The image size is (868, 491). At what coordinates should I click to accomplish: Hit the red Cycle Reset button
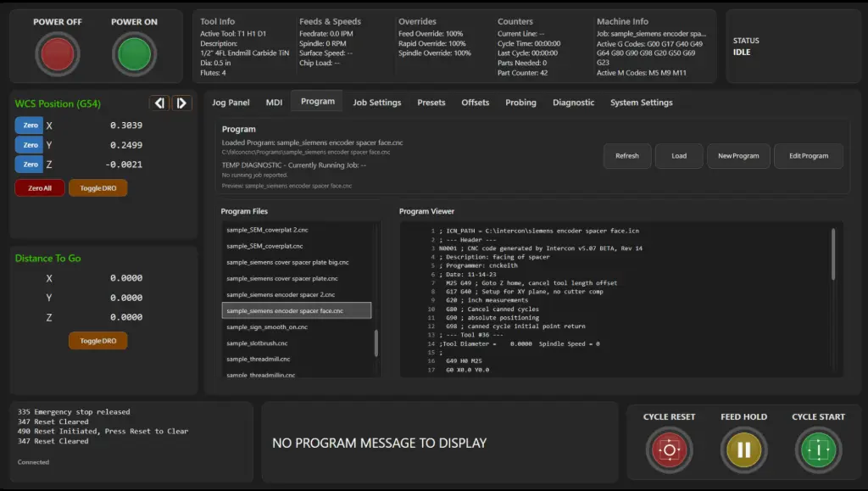point(669,450)
